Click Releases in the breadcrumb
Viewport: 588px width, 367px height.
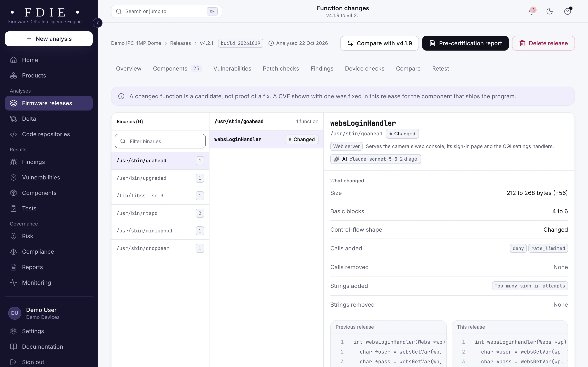pyautogui.click(x=180, y=43)
